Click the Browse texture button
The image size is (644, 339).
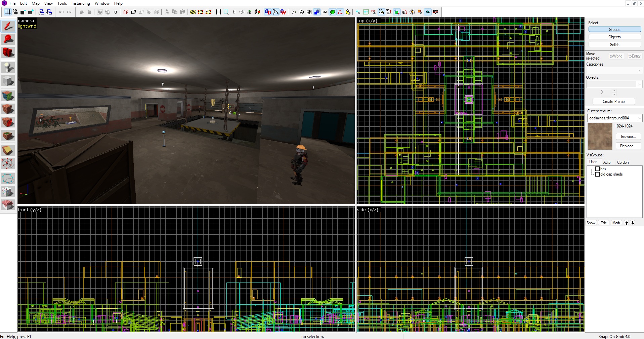pyautogui.click(x=628, y=137)
